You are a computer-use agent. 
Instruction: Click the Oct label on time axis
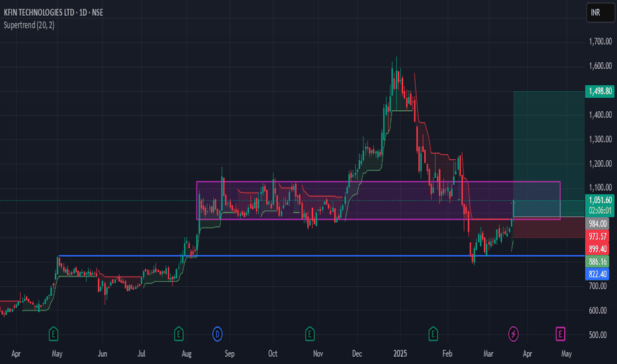(x=273, y=354)
